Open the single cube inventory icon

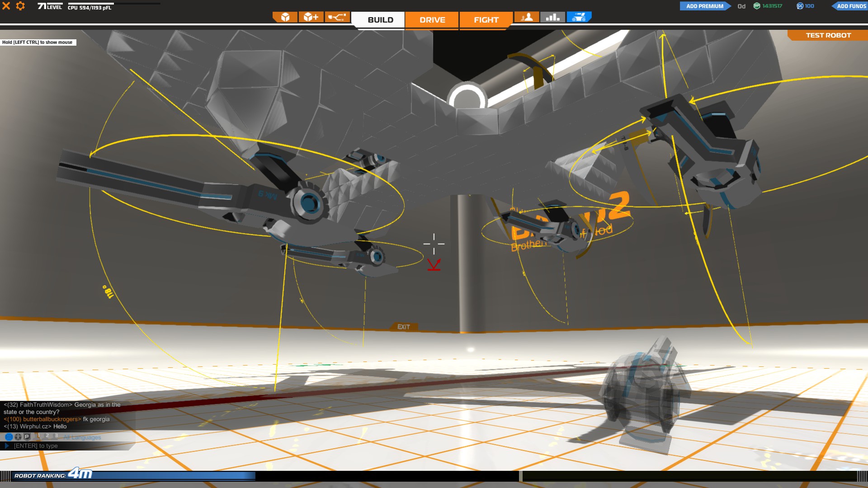285,17
